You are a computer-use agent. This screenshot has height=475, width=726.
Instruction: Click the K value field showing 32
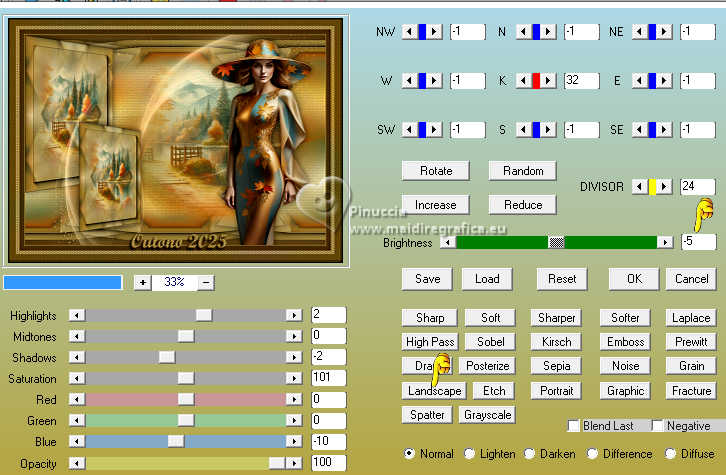click(x=582, y=81)
